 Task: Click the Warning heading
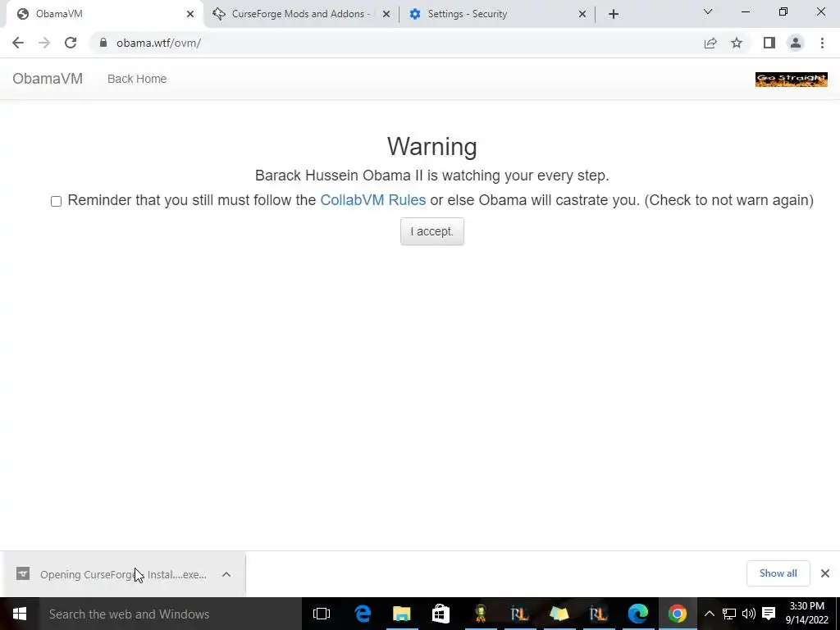coord(431,146)
